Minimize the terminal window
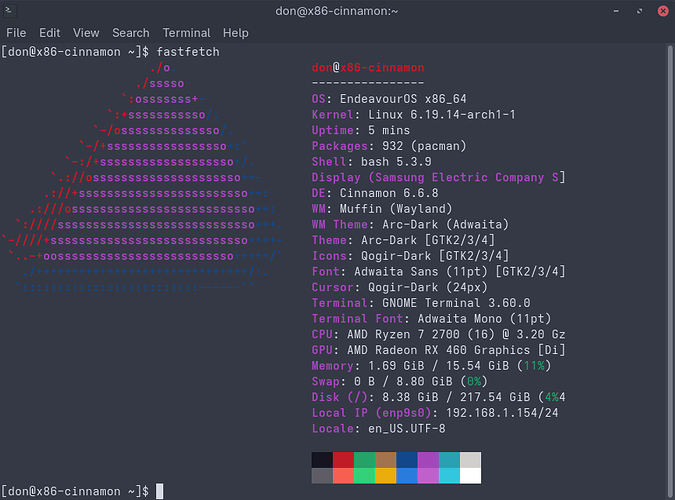The height and width of the screenshot is (500, 675). click(616, 11)
